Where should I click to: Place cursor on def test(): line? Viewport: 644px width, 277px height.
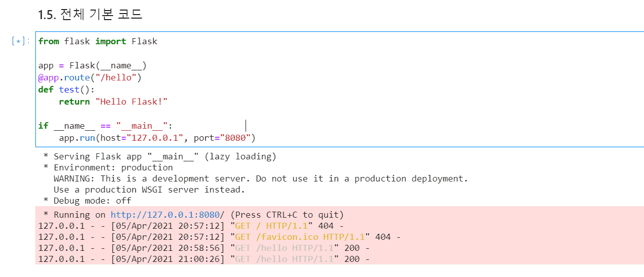pyautogui.click(x=59, y=89)
